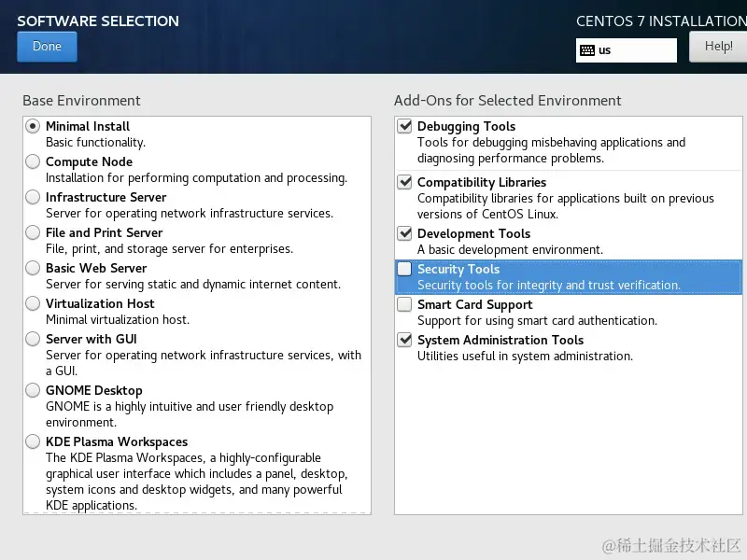
Task: Click the 'Compatibility Libraries' add-on title
Action: tap(482, 182)
